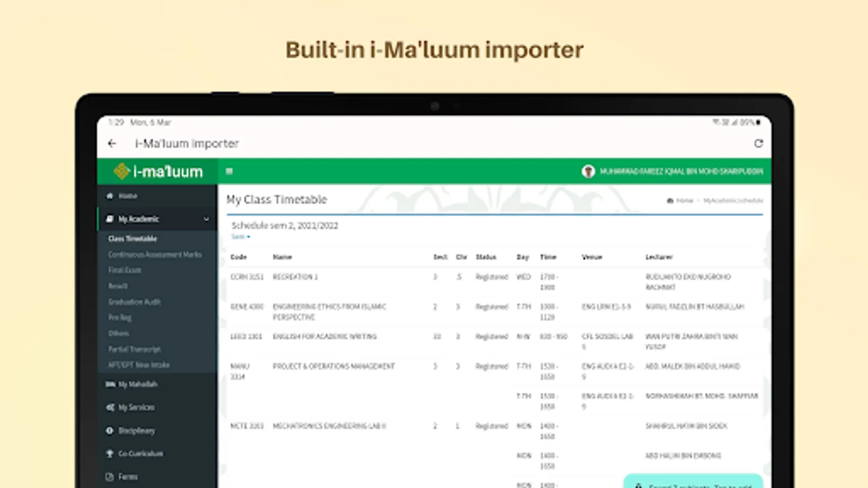Click the My Services gears icon
The image size is (868, 488).
click(x=110, y=407)
